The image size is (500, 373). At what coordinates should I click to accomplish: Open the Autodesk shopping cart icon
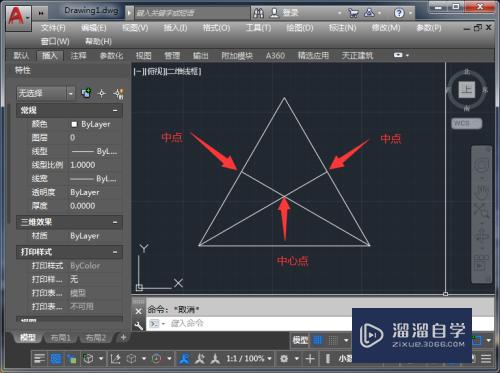[353, 13]
